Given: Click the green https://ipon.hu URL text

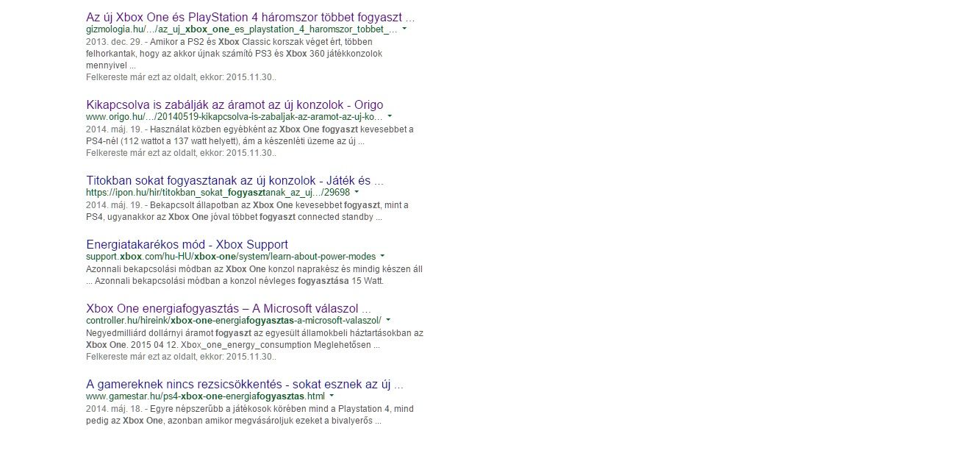Looking at the screenshot, I should tap(218, 193).
